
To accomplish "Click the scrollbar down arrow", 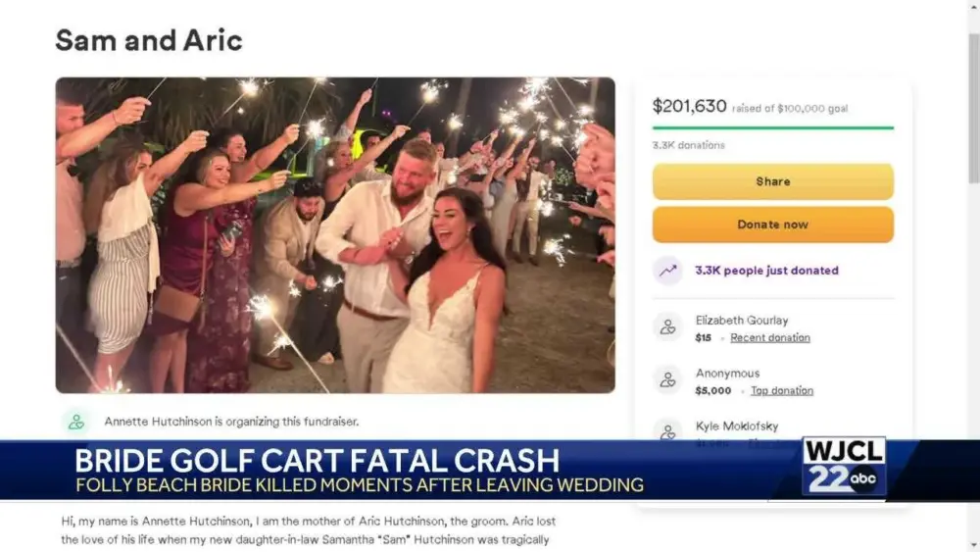I will point(971,544).
